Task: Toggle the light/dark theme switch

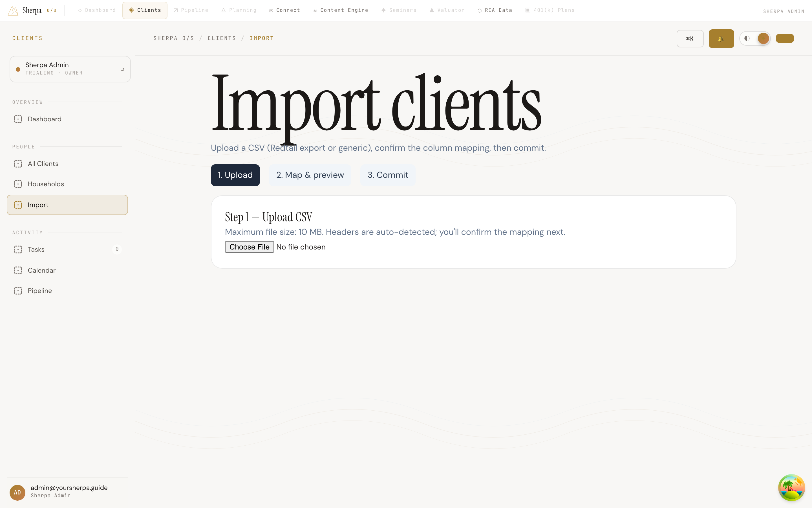Action: [754, 38]
